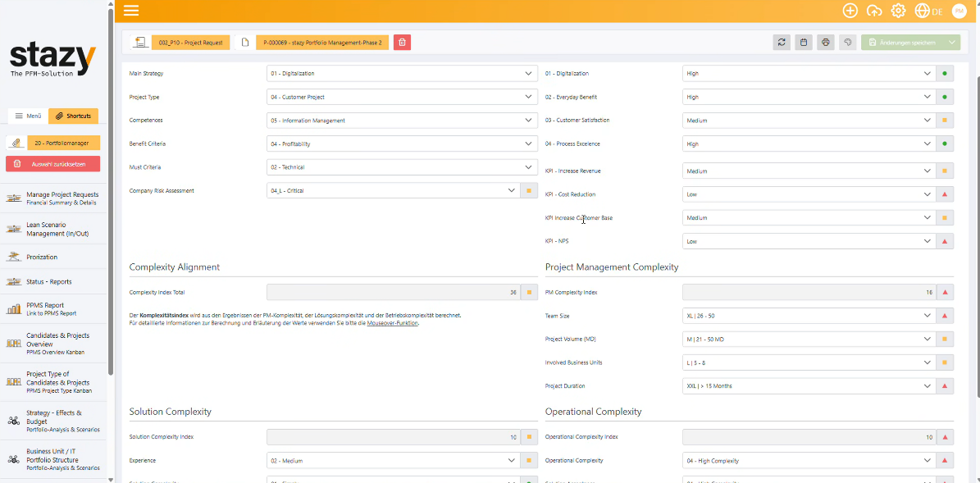Click the Complexity Index Total field
This screenshot has width=980, height=483.
[393, 292]
